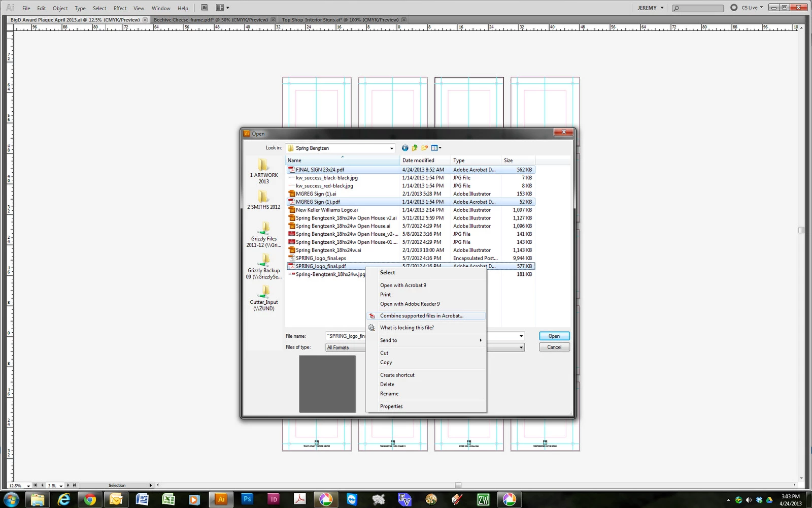Launch Photoshop from the taskbar
Screen dimensions: 812x508
click(247, 499)
